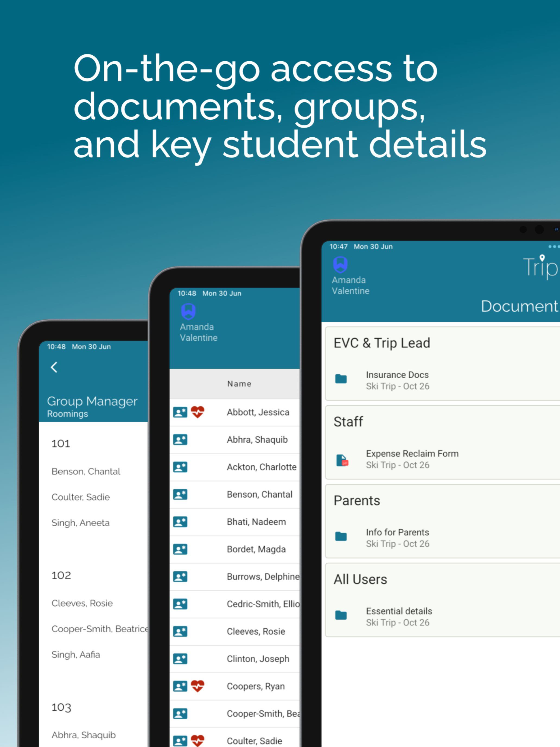Select Clinton, Joseph in student list
560x747 pixels.
(x=258, y=659)
